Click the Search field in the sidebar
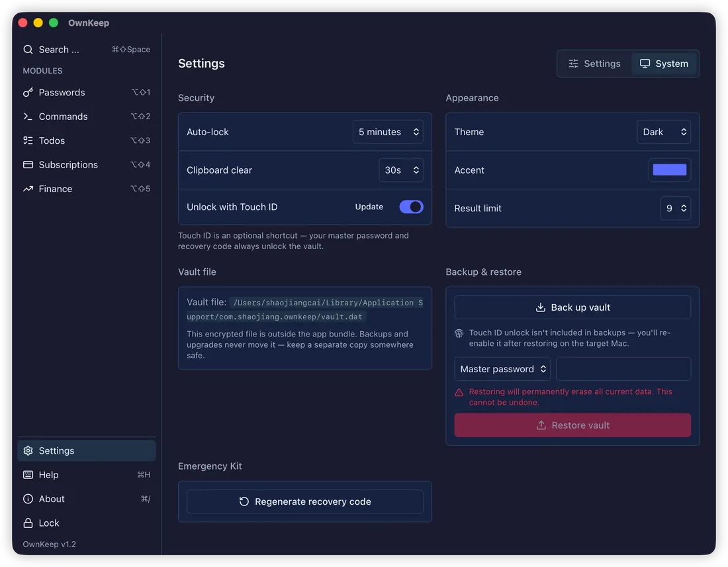This screenshot has width=728, height=567. [x=86, y=49]
